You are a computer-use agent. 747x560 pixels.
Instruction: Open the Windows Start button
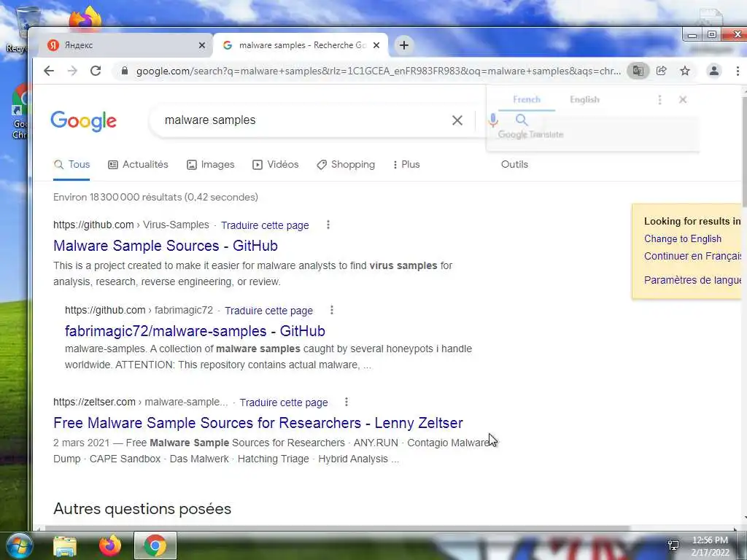(x=19, y=545)
